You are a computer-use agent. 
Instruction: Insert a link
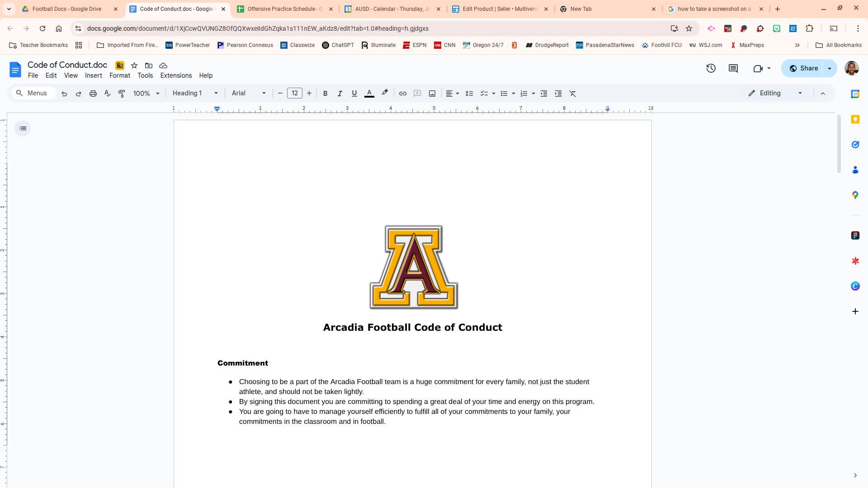click(403, 94)
